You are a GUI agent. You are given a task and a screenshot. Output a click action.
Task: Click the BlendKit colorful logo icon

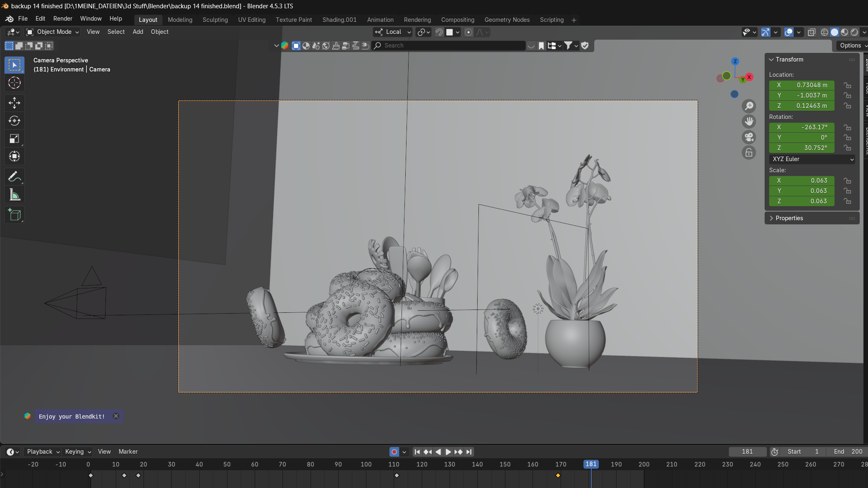coord(285,45)
